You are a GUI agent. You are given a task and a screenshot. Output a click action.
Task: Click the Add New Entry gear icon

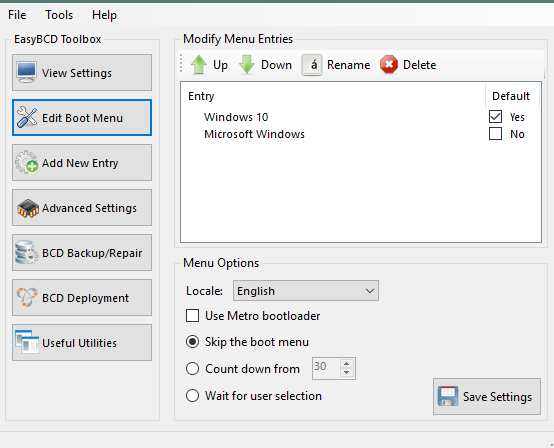(x=26, y=163)
